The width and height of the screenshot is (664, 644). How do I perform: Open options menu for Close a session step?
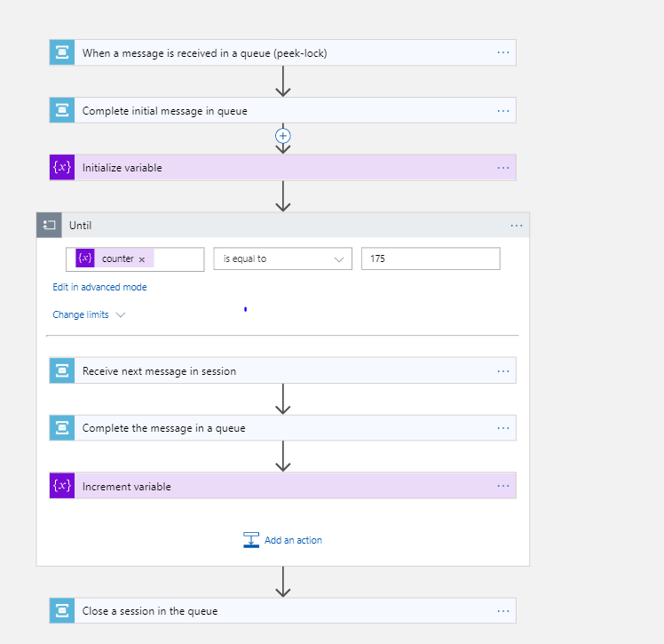[503, 610]
